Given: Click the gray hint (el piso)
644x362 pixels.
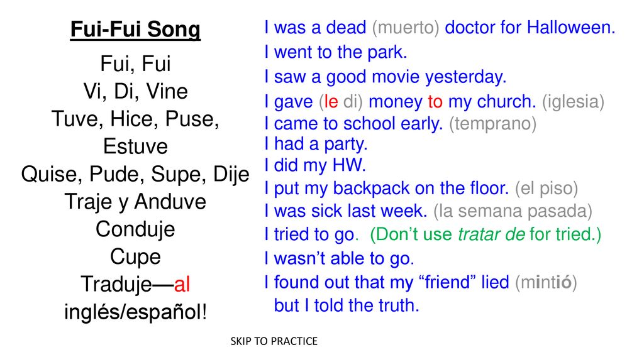Looking at the screenshot, I should pos(547,189).
